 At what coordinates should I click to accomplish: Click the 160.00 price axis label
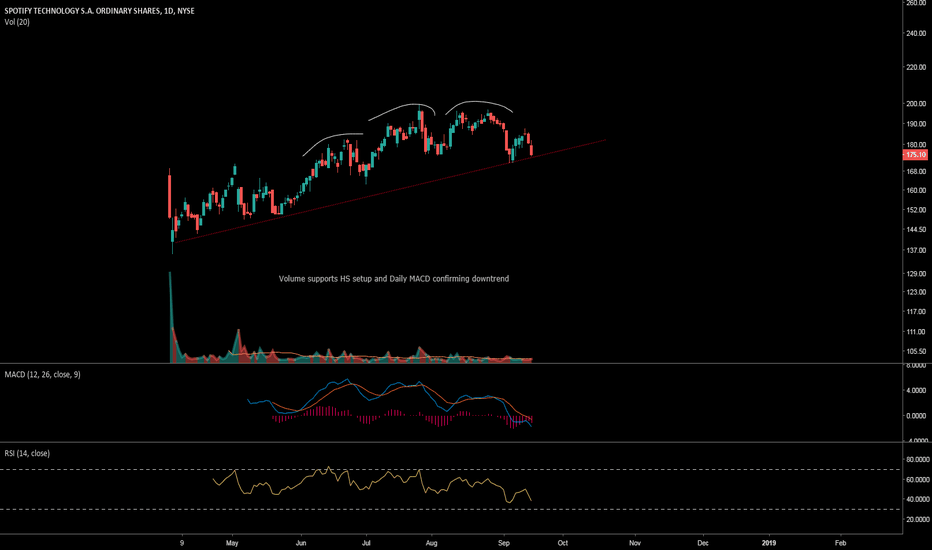pos(916,190)
